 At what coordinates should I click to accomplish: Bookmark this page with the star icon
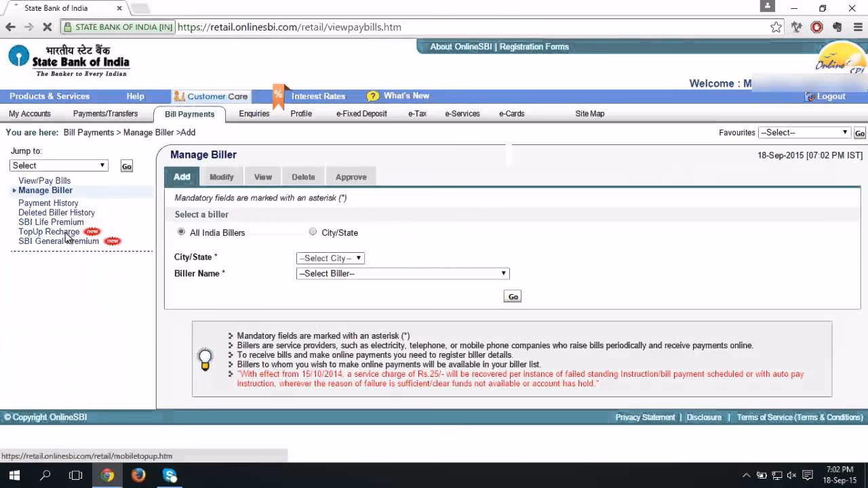pos(776,27)
